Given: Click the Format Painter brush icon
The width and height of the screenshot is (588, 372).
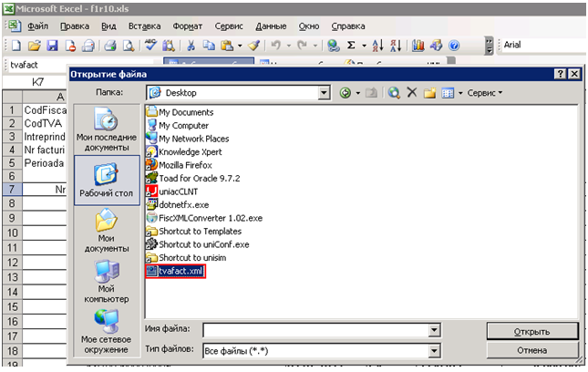Looking at the screenshot, I should [x=253, y=46].
